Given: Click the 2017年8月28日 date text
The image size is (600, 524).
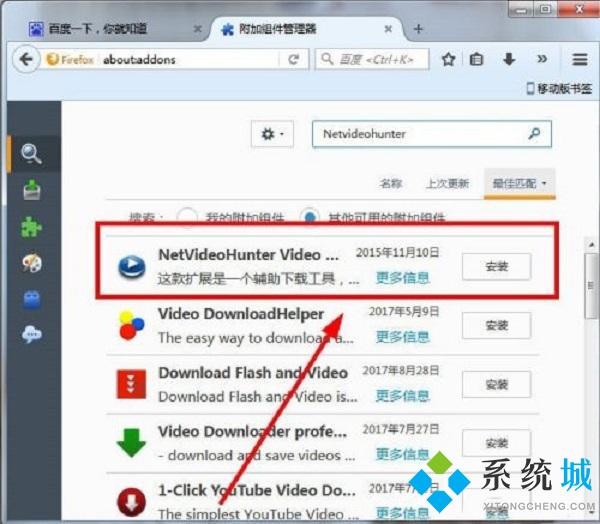Looking at the screenshot, I should 400,371.
